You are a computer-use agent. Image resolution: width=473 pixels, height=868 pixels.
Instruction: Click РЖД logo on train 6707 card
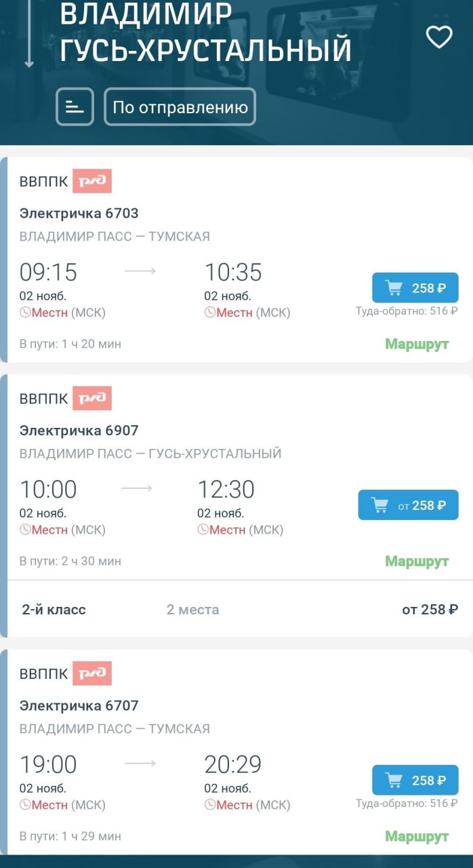coord(92,673)
